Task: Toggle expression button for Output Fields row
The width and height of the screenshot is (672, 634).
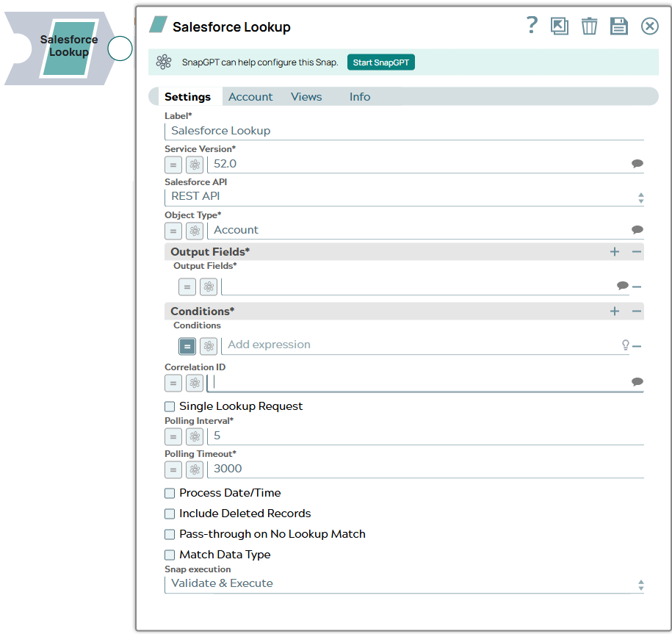Action: (x=187, y=287)
